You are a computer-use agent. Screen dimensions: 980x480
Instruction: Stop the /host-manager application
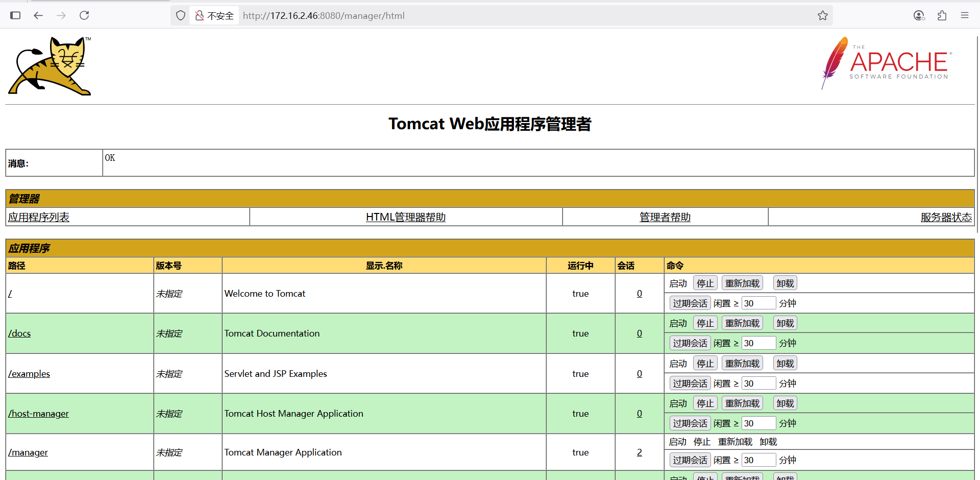(705, 403)
